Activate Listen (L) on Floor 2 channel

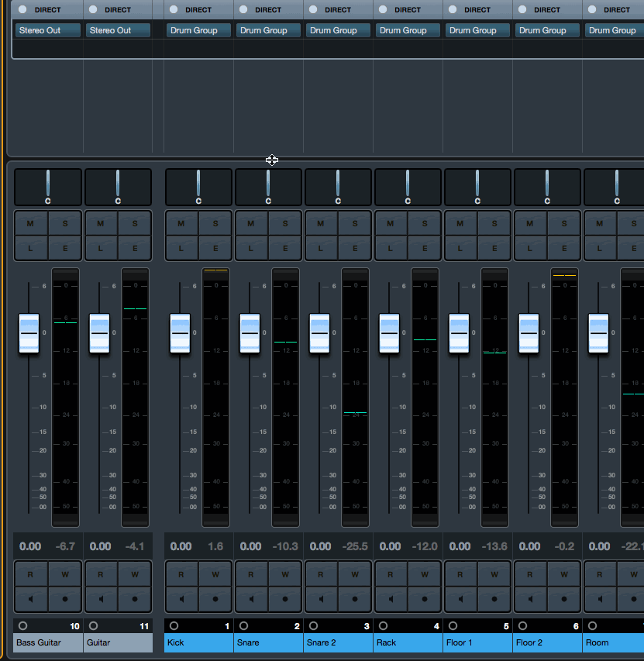click(530, 249)
